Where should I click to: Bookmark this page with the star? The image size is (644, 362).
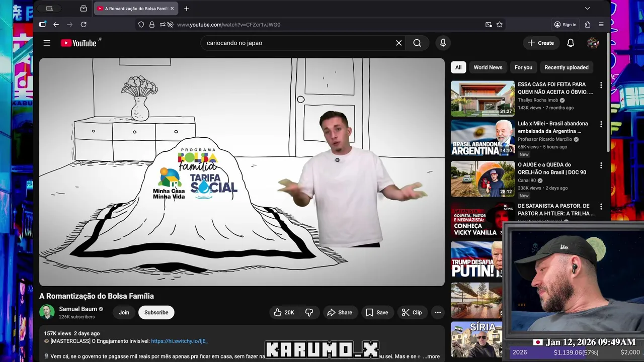pos(500,25)
